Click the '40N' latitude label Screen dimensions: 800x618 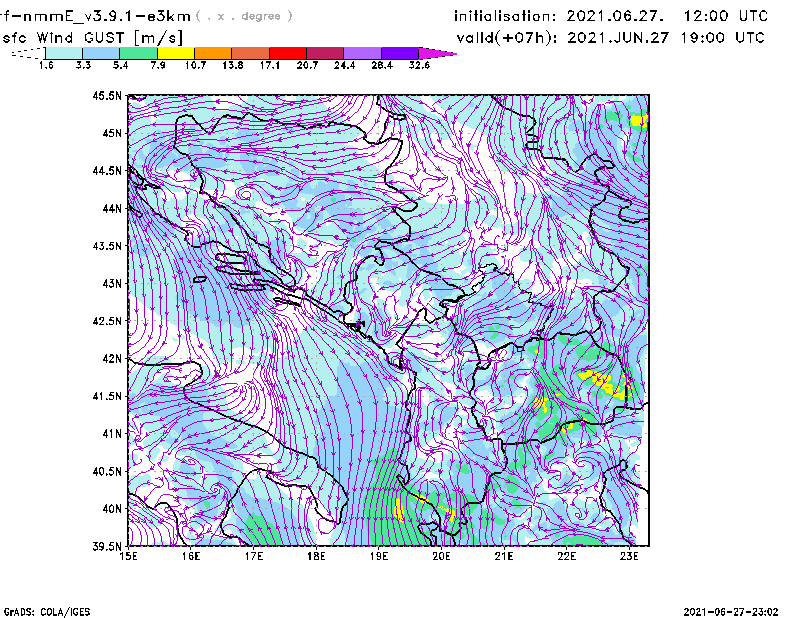click(x=112, y=509)
